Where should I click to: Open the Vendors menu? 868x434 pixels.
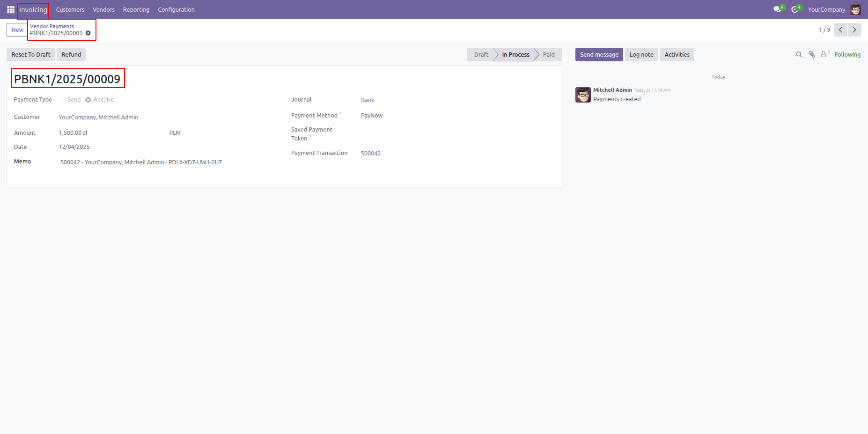tap(103, 9)
